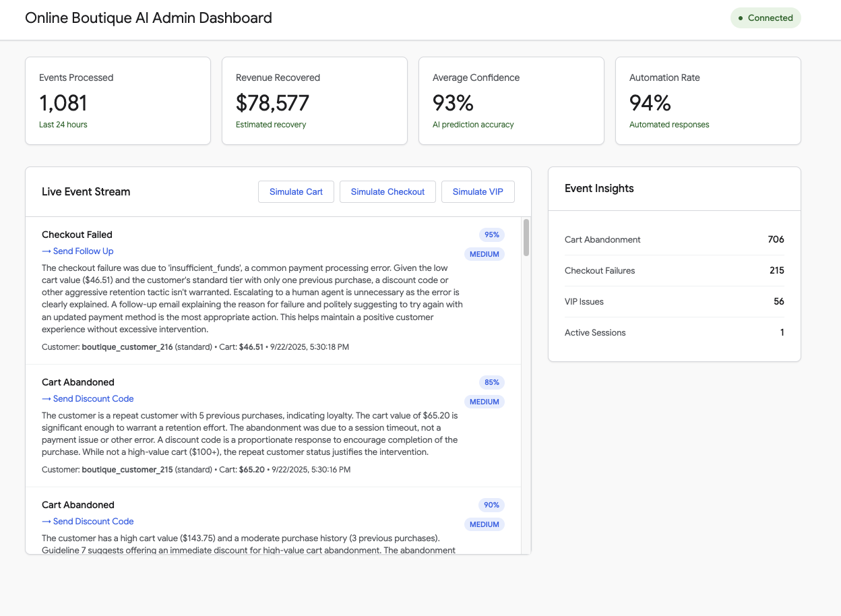Select the Automation Rate stat card
841x616 pixels.
point(708,100)
